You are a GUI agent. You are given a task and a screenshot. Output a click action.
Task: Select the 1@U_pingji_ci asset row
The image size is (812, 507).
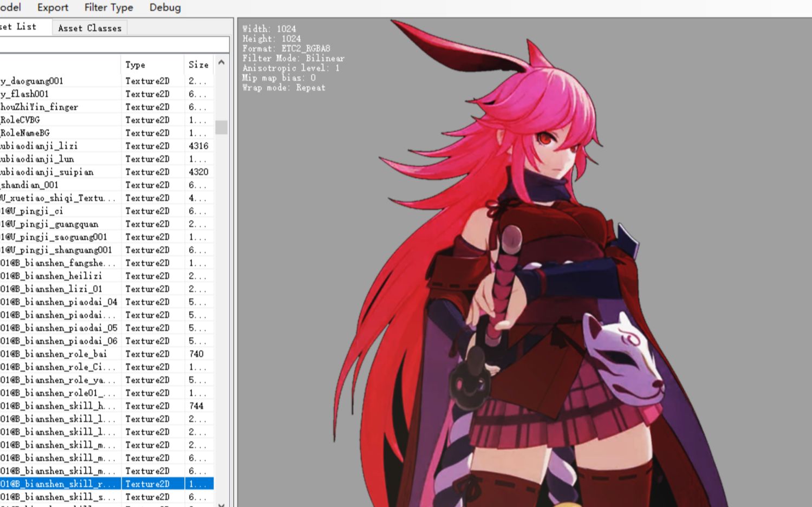pyautogui.click(x=107, y=211)
